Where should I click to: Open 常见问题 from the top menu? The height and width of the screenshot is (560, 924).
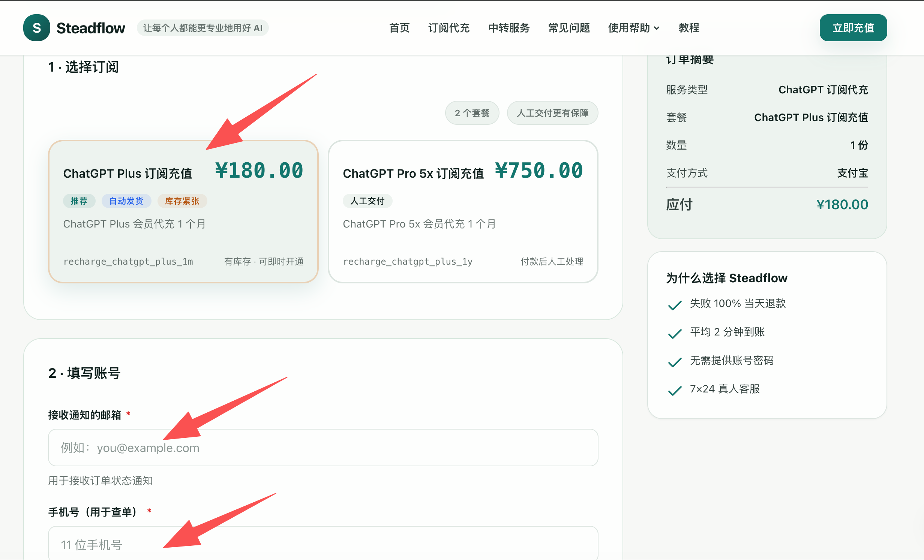point(569,28)
